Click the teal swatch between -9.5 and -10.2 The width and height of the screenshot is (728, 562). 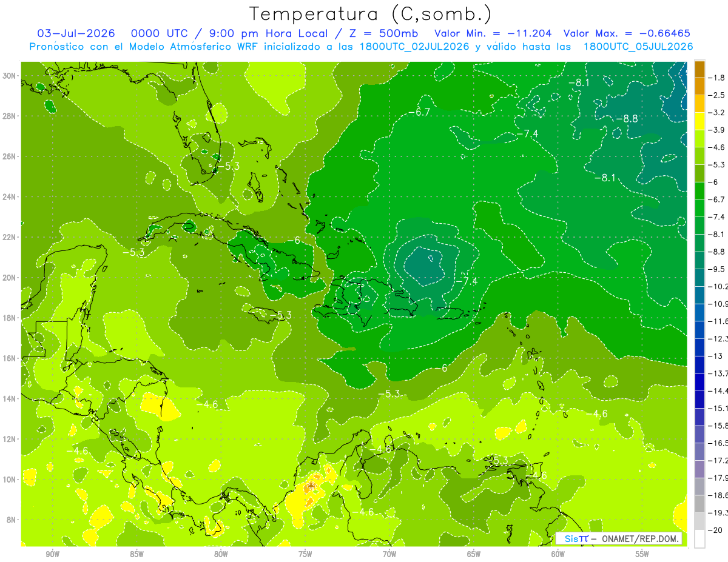699,278
